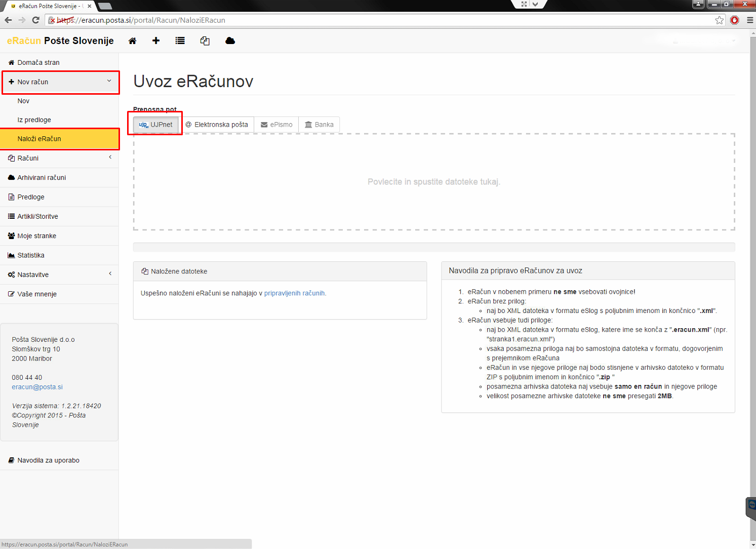Select the ePismo transfer tab

276,125
